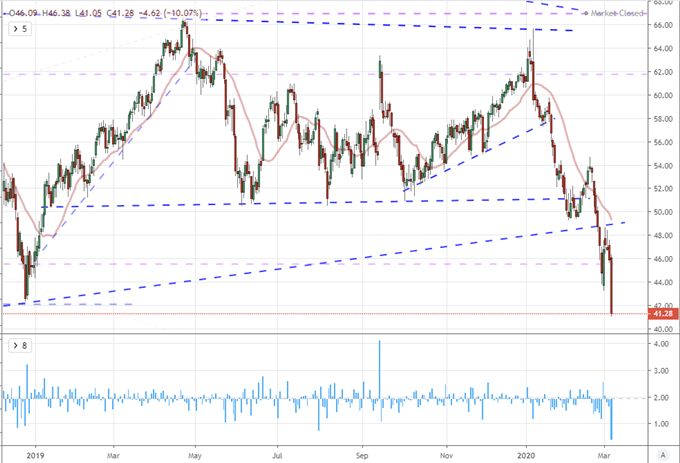Viewport: 680px width, 463px height.
Task: Click the 2019 label on time axis
Action: [x=35, y=456]
